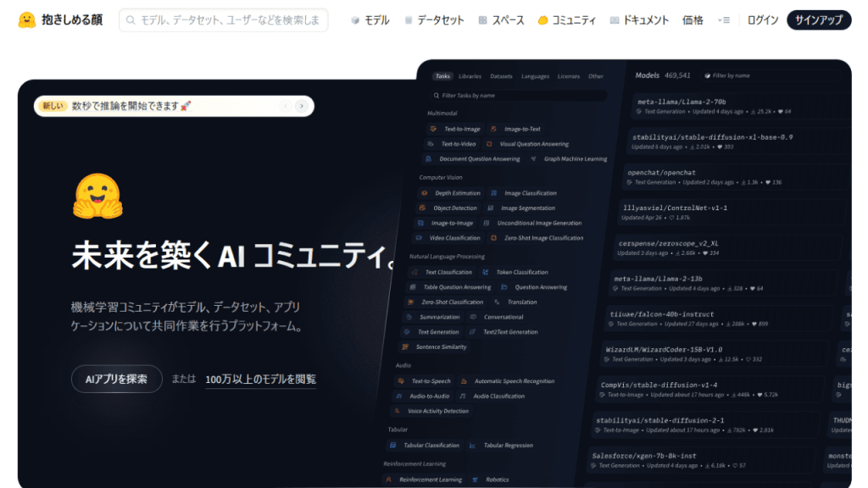
Task: Open the meta-llama/Llama-2-70b model row
Action: (742, 106)
